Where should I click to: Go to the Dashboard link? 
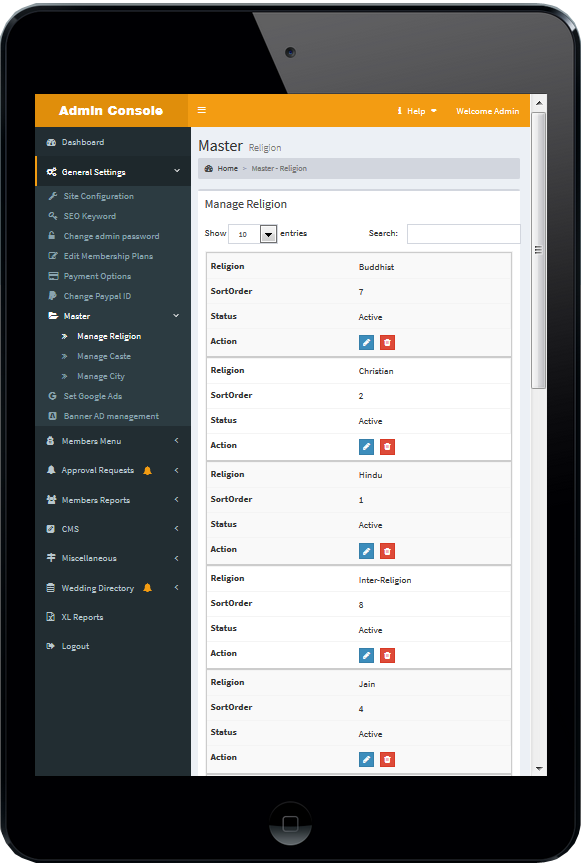coord(83,142)
